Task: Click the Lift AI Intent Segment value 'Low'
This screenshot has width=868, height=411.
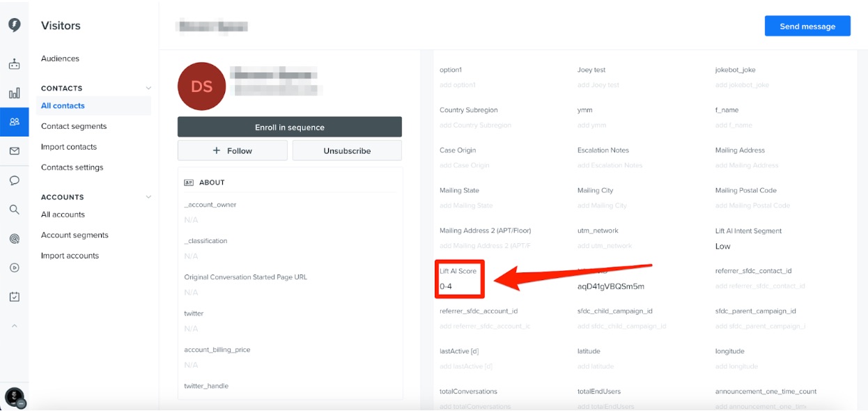Action: click(723, 246)
